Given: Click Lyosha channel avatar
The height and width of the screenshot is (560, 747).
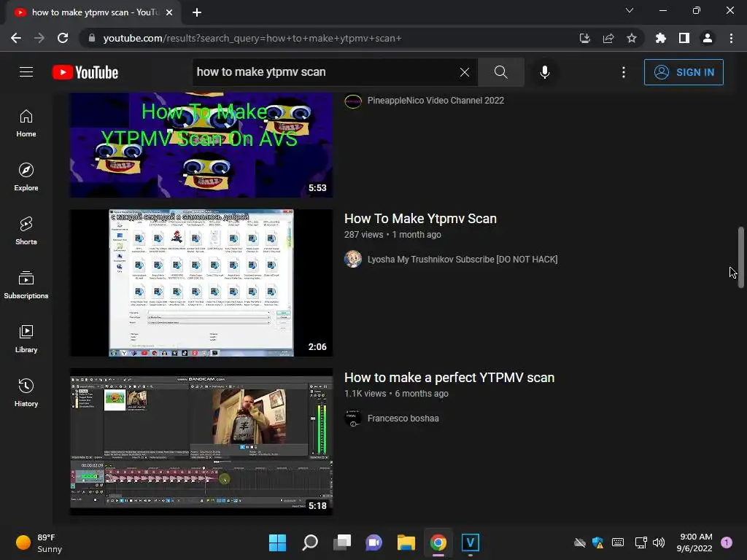Looking at the screenshot, I should click(353, 259).
